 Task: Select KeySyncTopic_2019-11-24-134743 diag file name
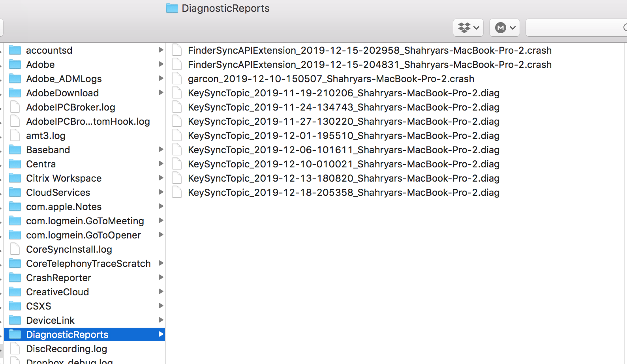click(344, 107)
